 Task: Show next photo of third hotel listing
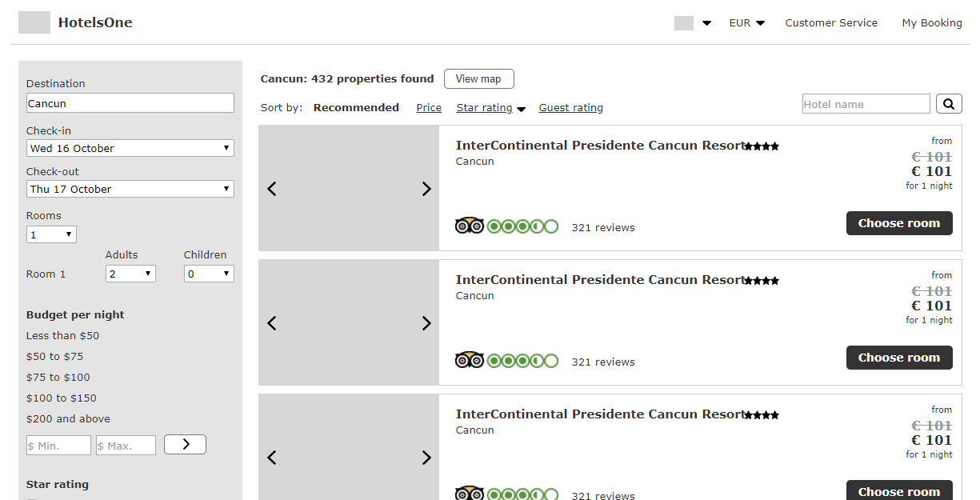click(x=426, y=458)
